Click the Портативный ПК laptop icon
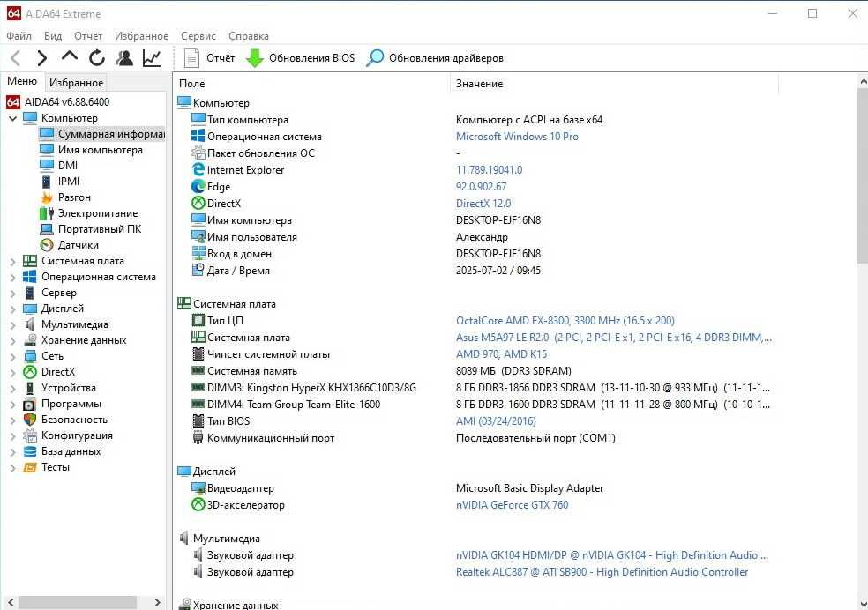 point(47,229)
